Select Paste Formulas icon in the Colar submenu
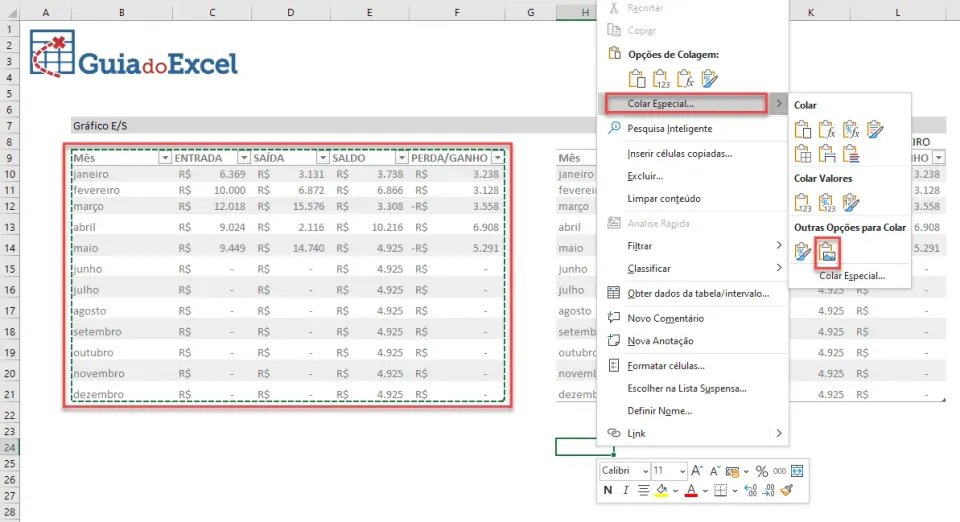This screenshot has width=960, height=522. pyautogui.click(x=827, y=130)
